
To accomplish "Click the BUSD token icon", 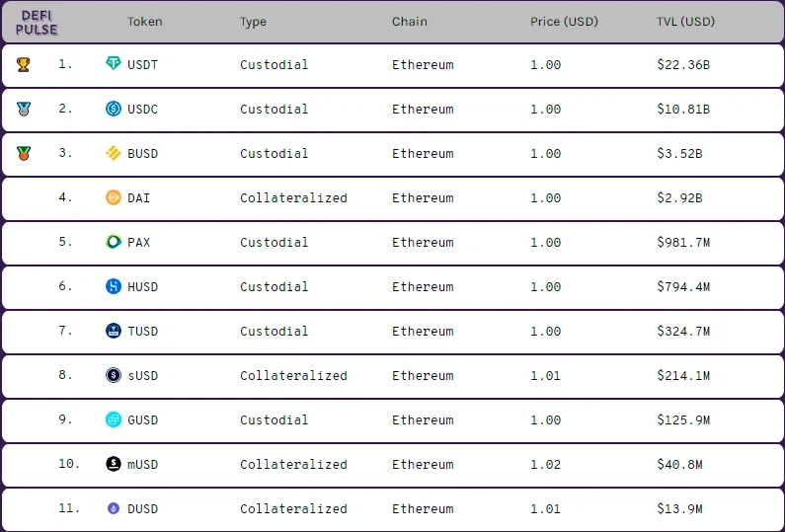I will [x=114, y=153].
